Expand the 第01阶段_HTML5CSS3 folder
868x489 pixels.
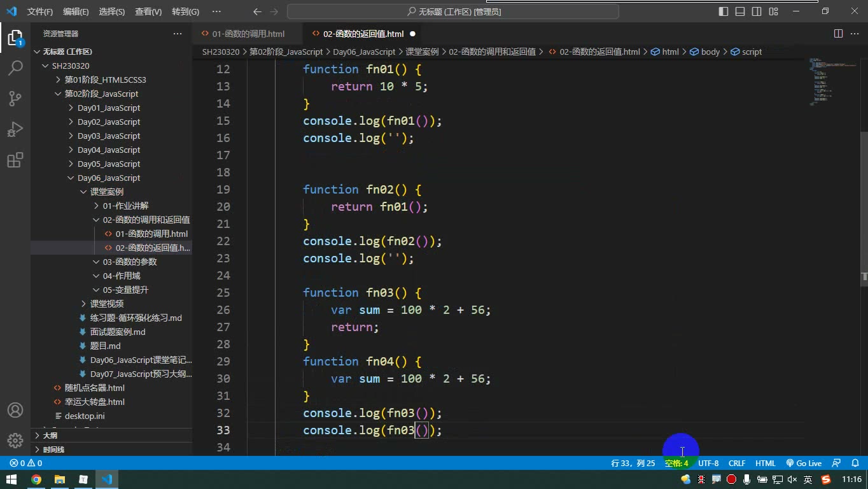point(105,80)
